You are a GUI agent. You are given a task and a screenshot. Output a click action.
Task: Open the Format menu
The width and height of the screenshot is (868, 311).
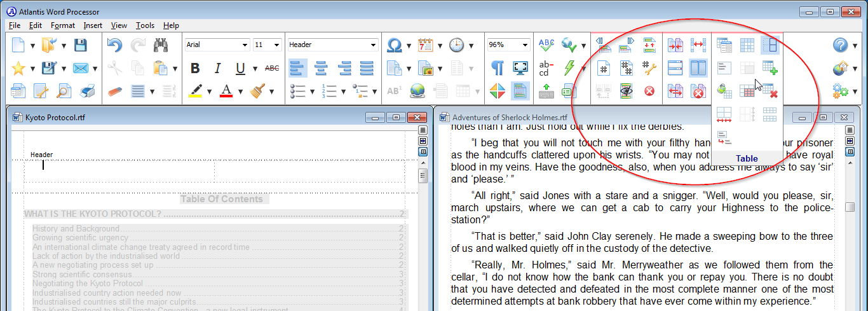[63, 25]
